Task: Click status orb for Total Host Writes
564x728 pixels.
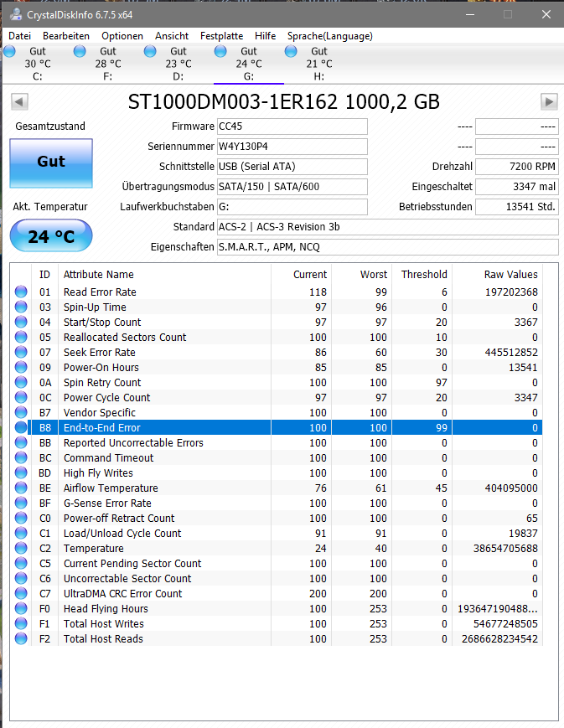Action: tap(21, 623)
